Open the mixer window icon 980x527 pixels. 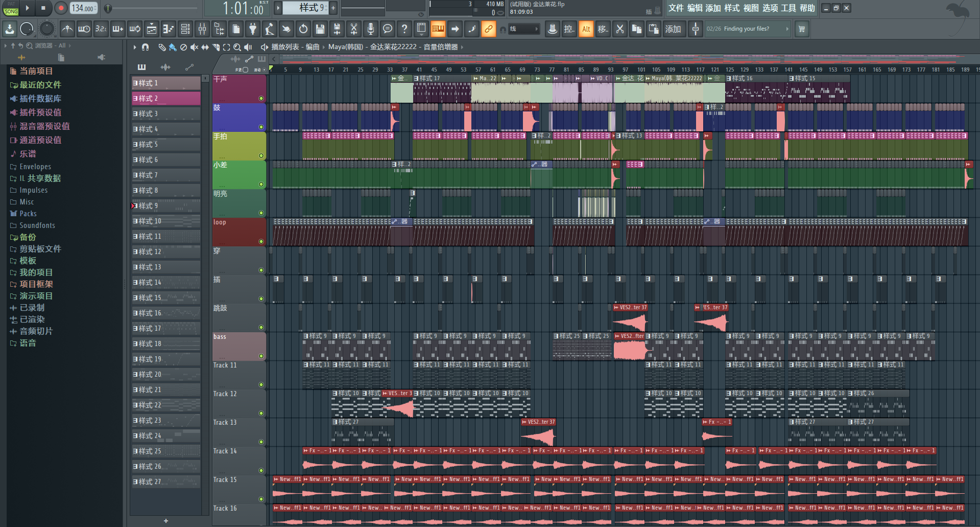tap(202, 29)
